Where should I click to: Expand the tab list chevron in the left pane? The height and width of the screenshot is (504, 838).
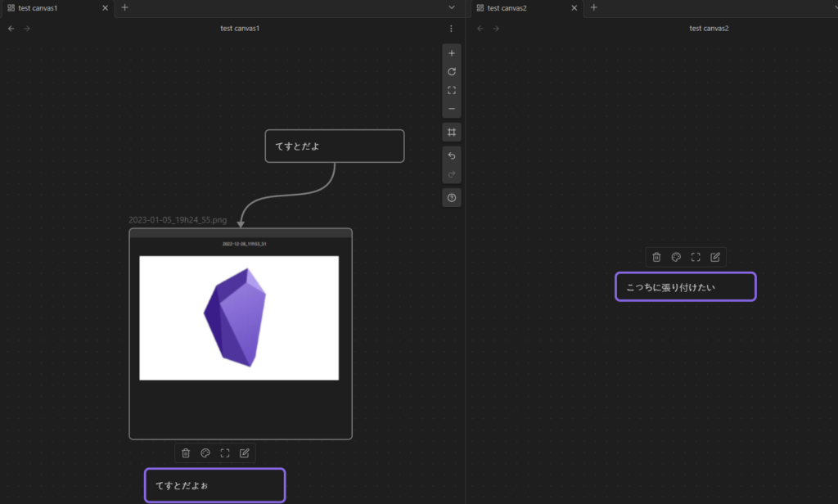pos(452,7)
